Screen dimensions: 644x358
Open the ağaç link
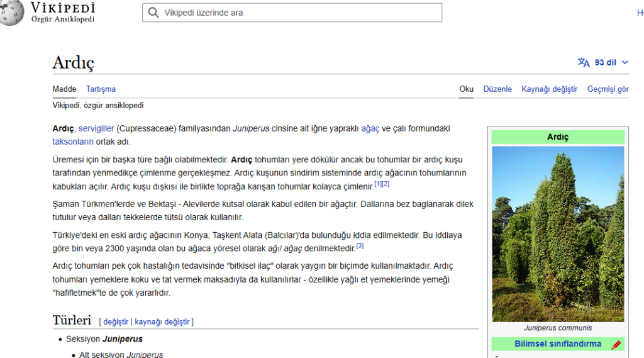[x=370, y=128]
